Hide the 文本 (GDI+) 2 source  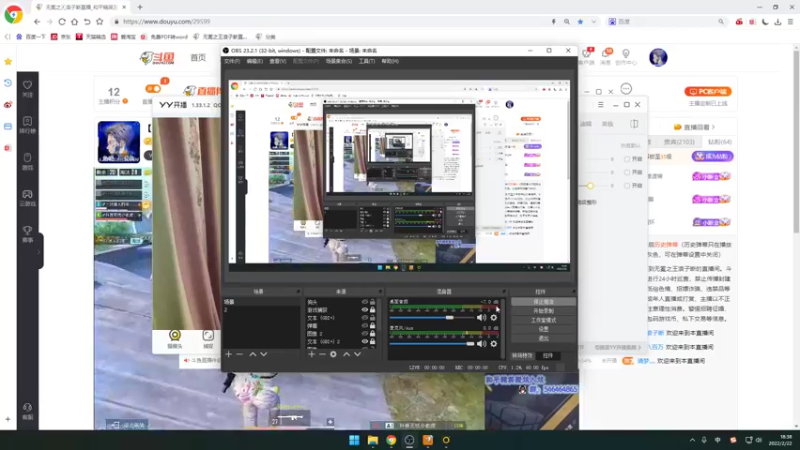pyautogui.click(x=364, y=341)
